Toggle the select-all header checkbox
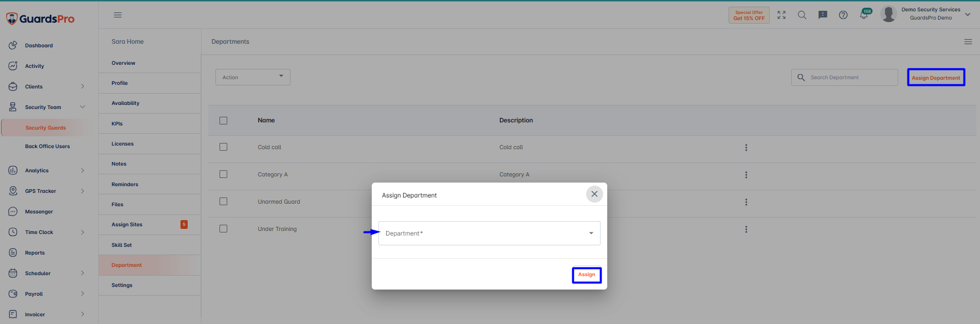This screenshot has width=980, height=324. (223, 120)
